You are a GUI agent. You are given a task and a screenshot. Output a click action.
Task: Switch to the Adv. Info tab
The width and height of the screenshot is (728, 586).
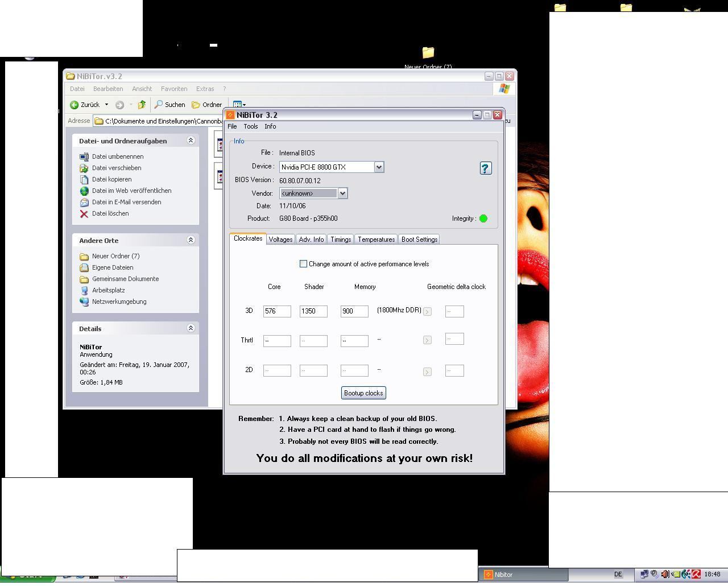coord(311,240)
